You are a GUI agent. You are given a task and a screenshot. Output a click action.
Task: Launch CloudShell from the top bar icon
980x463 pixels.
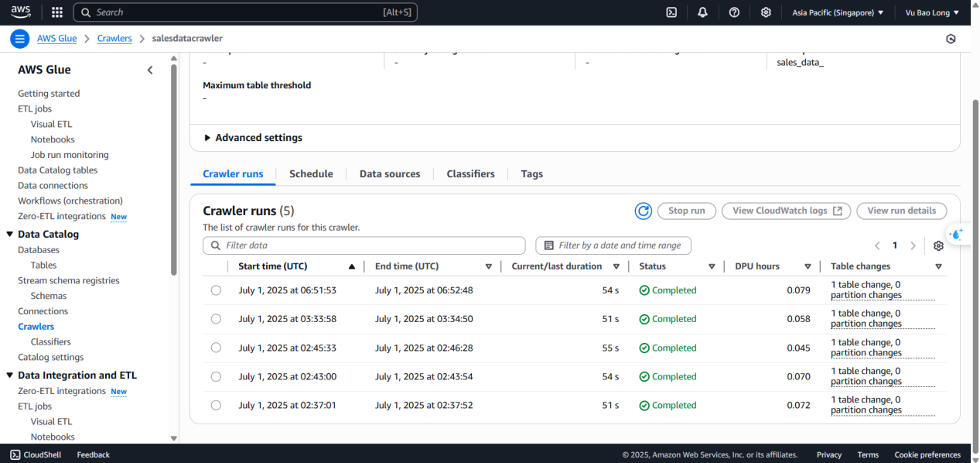(x=672, y=12)
